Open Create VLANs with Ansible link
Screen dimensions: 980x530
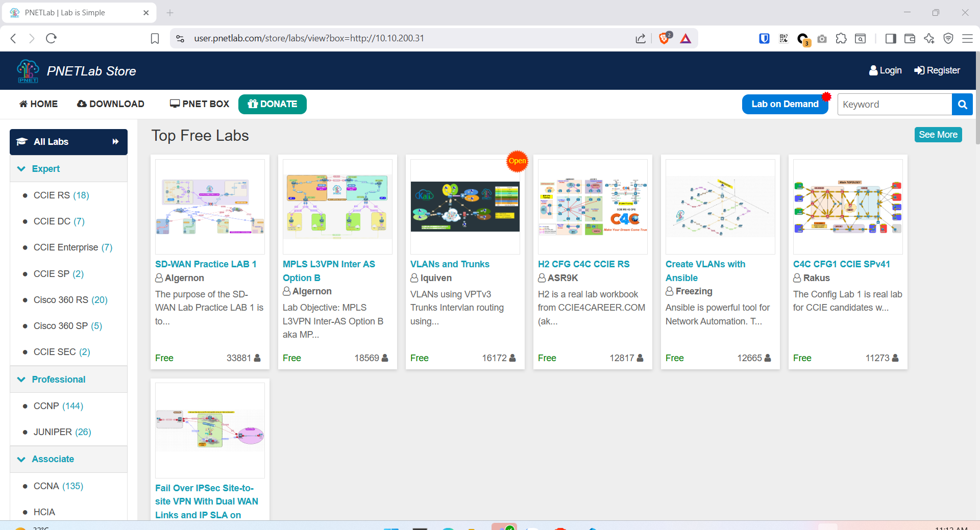(705, 271)
